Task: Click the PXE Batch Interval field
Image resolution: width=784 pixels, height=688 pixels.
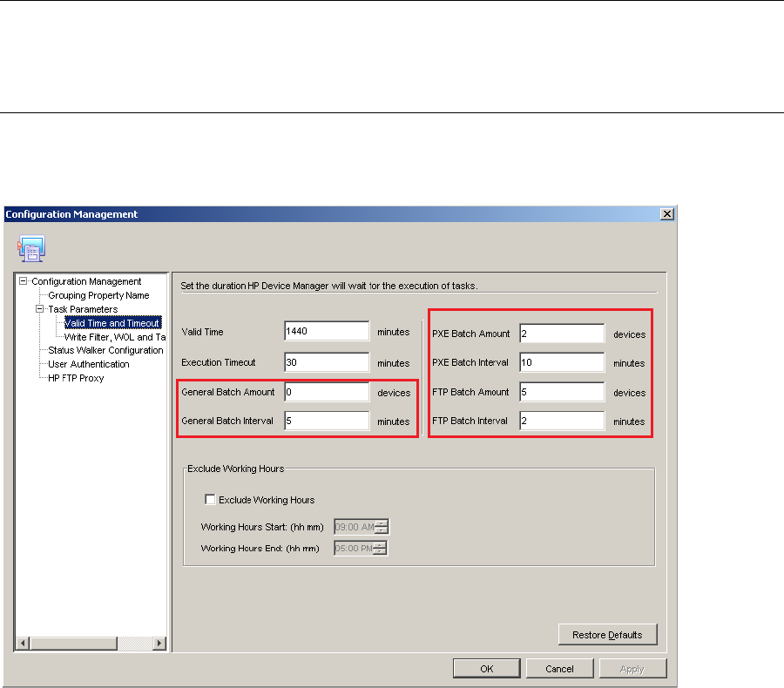Action: point(561,362)
